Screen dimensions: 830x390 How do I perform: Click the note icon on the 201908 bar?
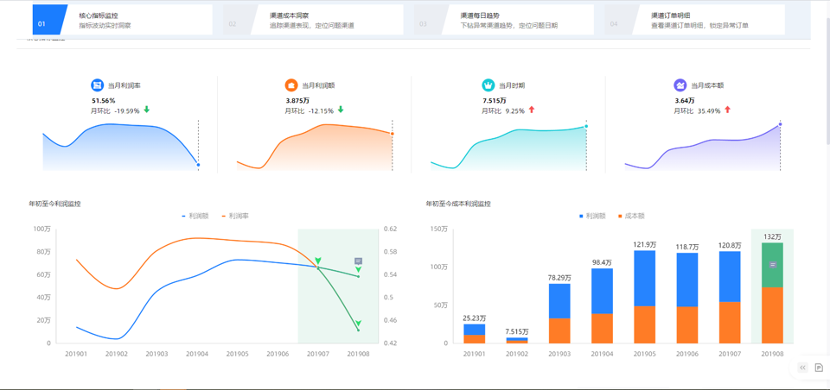tap(772, 265)
